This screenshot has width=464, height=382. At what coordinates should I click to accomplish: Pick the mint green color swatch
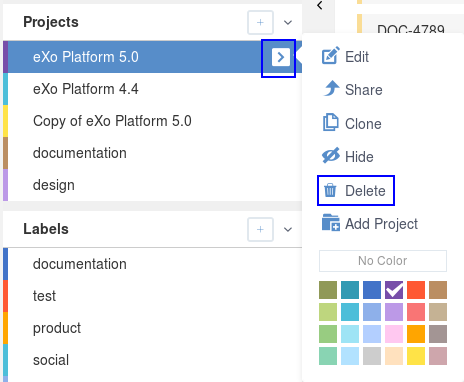[328, 356]
